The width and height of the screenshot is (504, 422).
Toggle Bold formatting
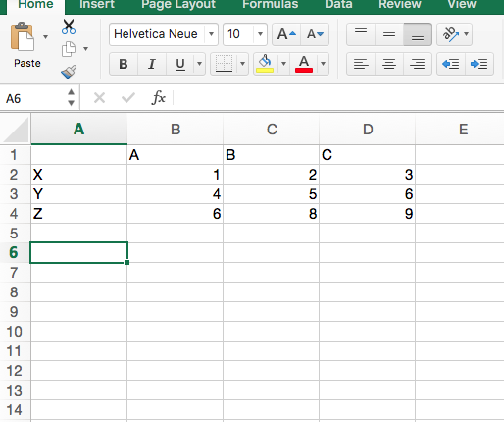pos(124,64)
